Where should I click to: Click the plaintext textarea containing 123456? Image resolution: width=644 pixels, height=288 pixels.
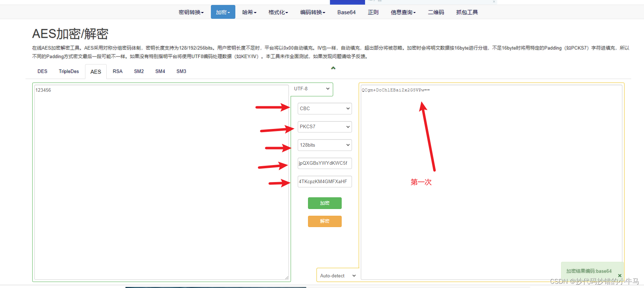(x=161, y=182)
